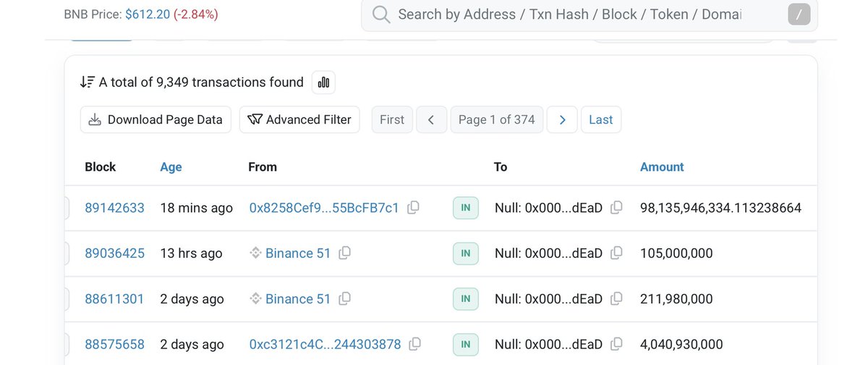Go to next page arrow

point(562,119)
